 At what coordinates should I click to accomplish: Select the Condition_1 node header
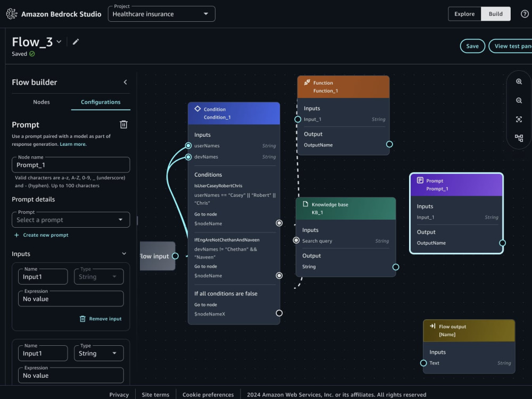click(234, 113)
